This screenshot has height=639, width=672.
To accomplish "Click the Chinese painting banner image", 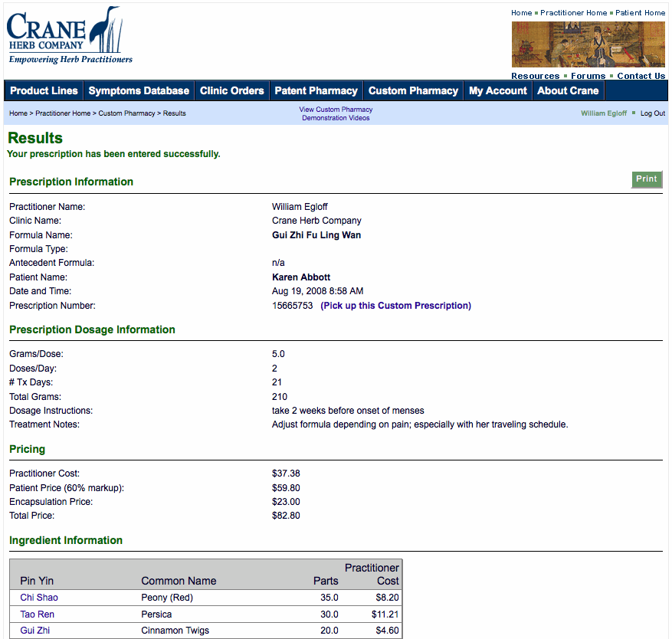I will tap(588, 44).
